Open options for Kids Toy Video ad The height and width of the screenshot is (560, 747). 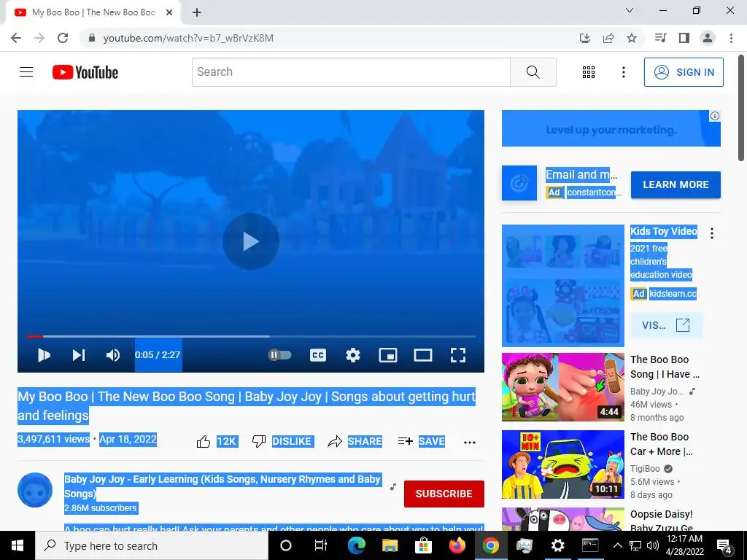(x=712, y=233)
